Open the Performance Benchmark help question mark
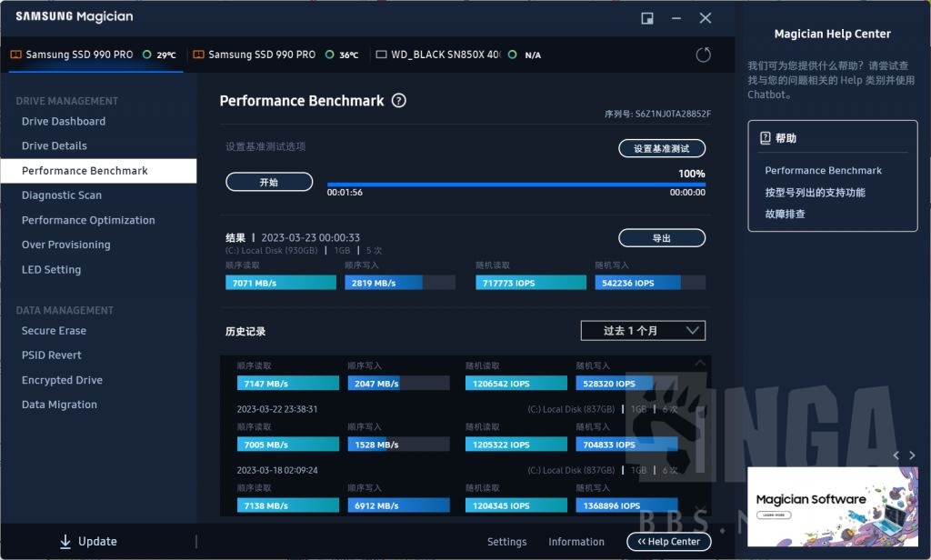931x560 pixels. point(398,101)
